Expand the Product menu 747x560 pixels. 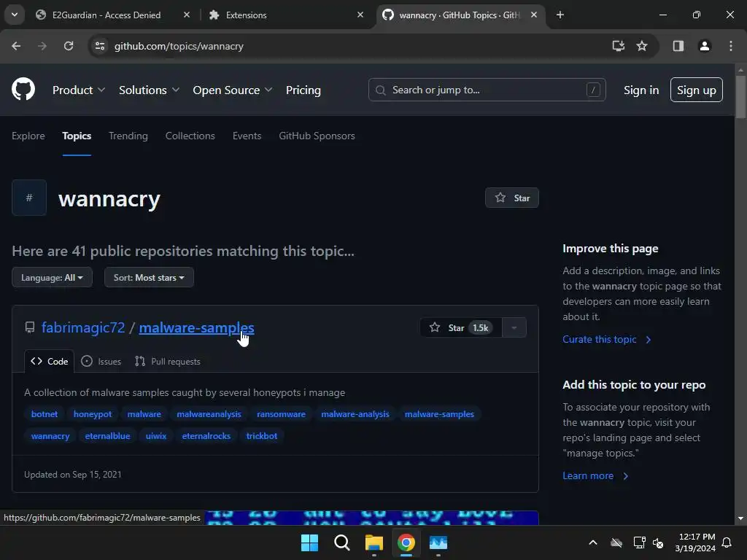click(x=79, y=90)
